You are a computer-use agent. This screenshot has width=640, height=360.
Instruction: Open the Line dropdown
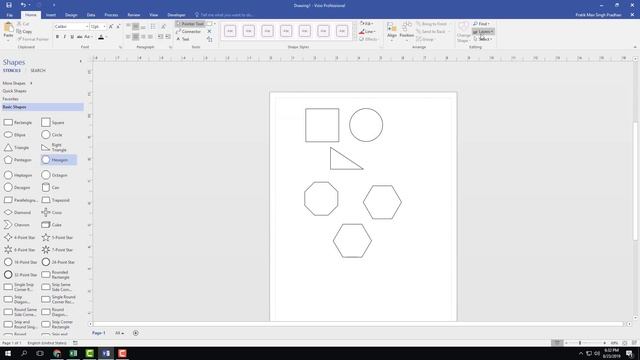[367, 31]
